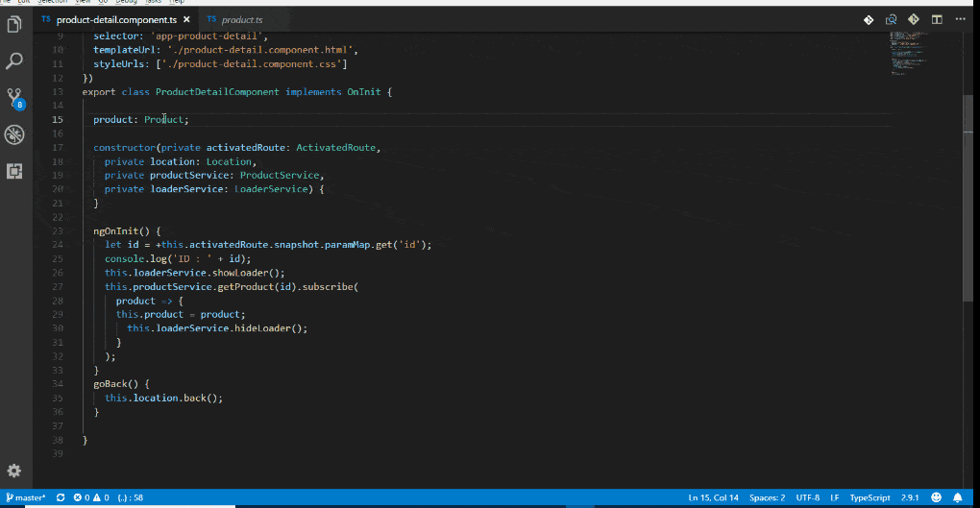Click 'app-product-detail' selector string

click(x=207, y=36)
